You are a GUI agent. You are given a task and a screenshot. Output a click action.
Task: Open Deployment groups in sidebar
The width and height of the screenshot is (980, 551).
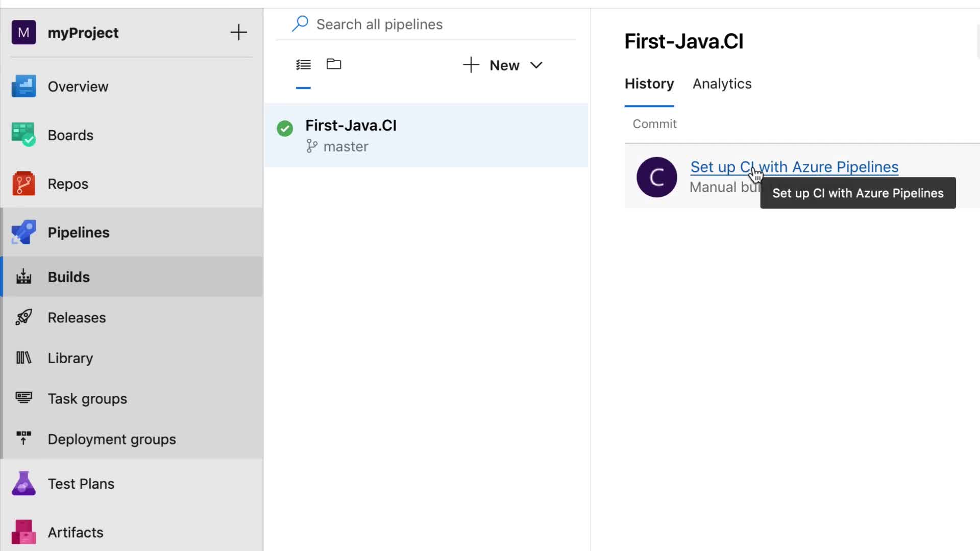[x=112, y=439]
